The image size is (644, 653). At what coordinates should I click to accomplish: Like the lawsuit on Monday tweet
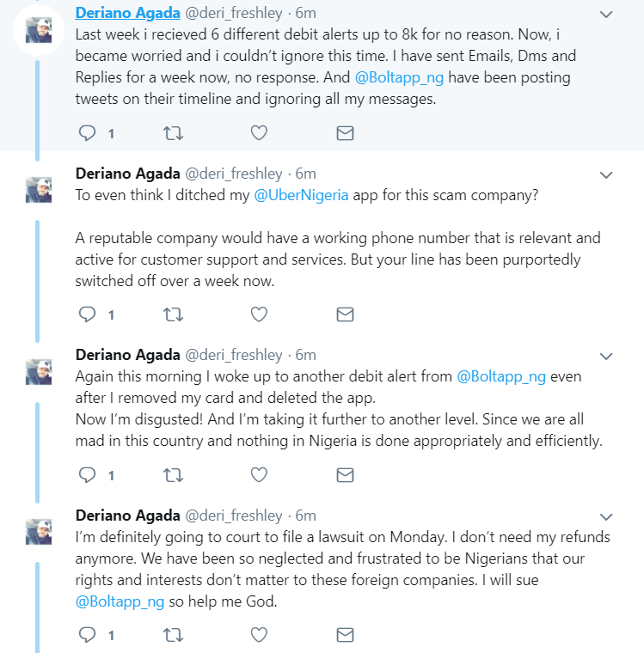point(259,635)
